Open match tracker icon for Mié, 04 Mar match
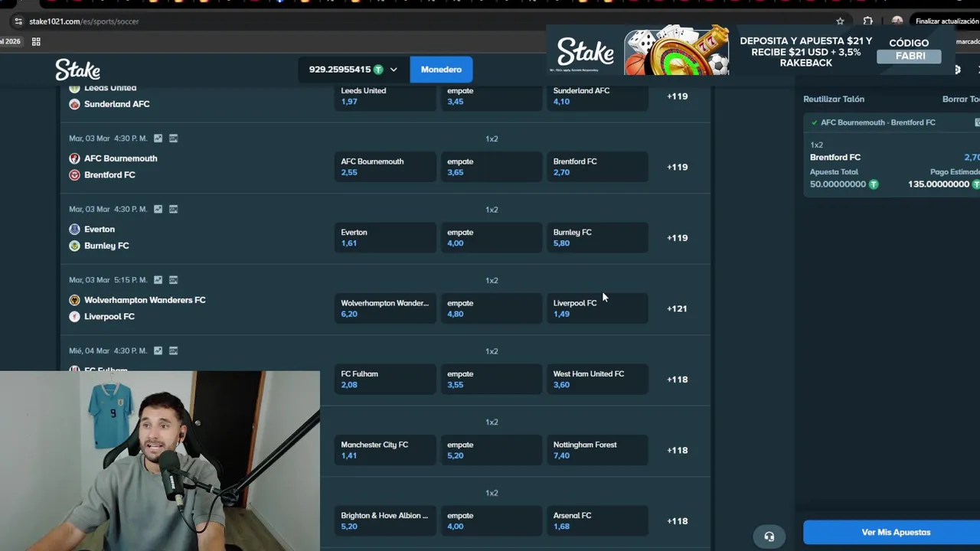980x551 pixels. coord(173,350)
